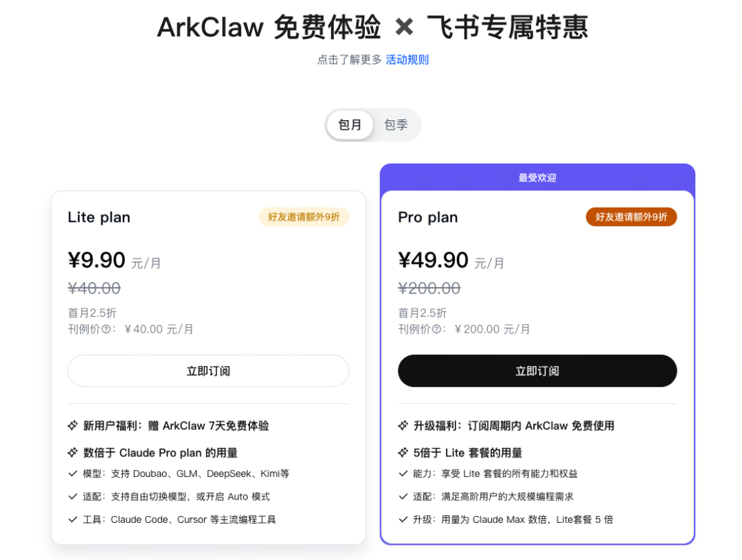Image resolution: width=742 pixels, height=560 pixels.
Task: Switch billing to 包季 quarterly
Action: click(396, 125)
